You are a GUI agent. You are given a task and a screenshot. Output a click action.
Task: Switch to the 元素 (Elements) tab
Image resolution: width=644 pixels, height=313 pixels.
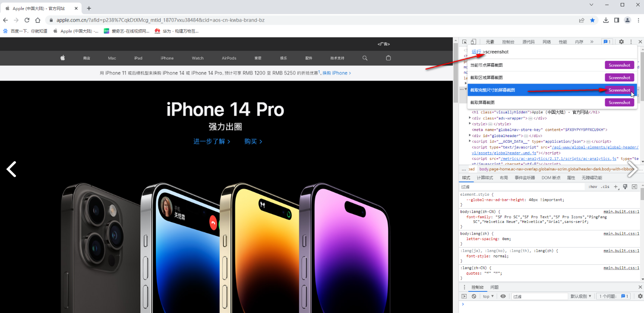490,42
